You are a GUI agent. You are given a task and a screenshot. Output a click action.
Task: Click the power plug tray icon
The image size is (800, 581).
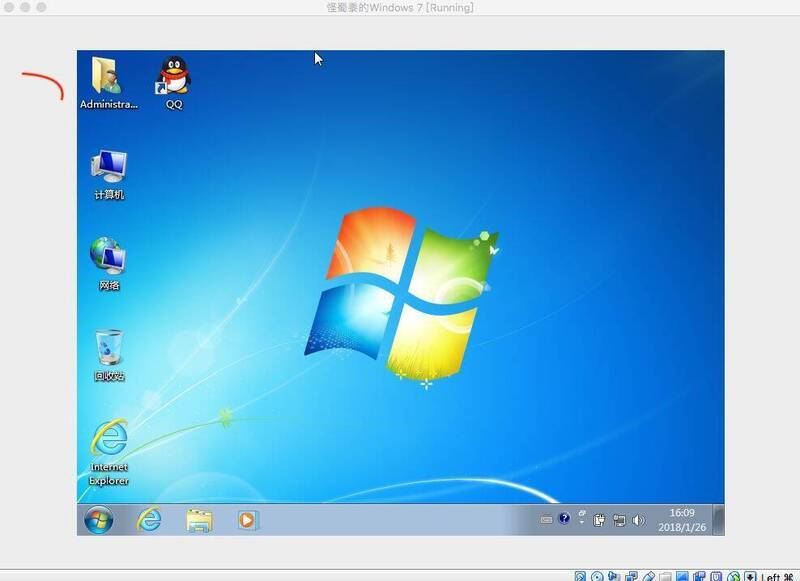(x=600, y=520)
